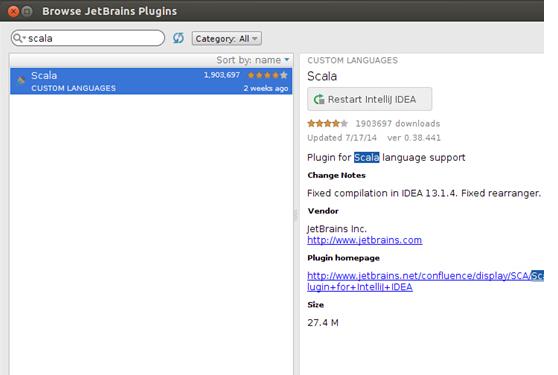Click 'Fixed compilation in IDEA 13.1.4' text
558x375 pixels.
382,193
